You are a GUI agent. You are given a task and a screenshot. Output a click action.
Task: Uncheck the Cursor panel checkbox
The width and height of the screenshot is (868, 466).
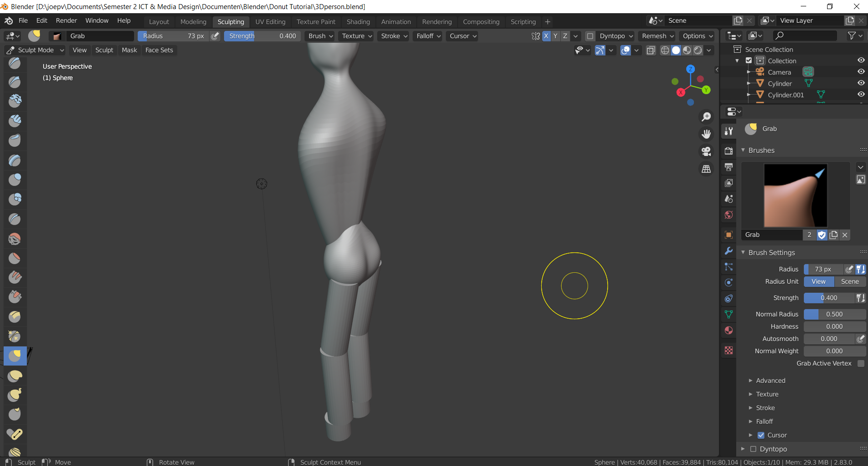(761, 435)
